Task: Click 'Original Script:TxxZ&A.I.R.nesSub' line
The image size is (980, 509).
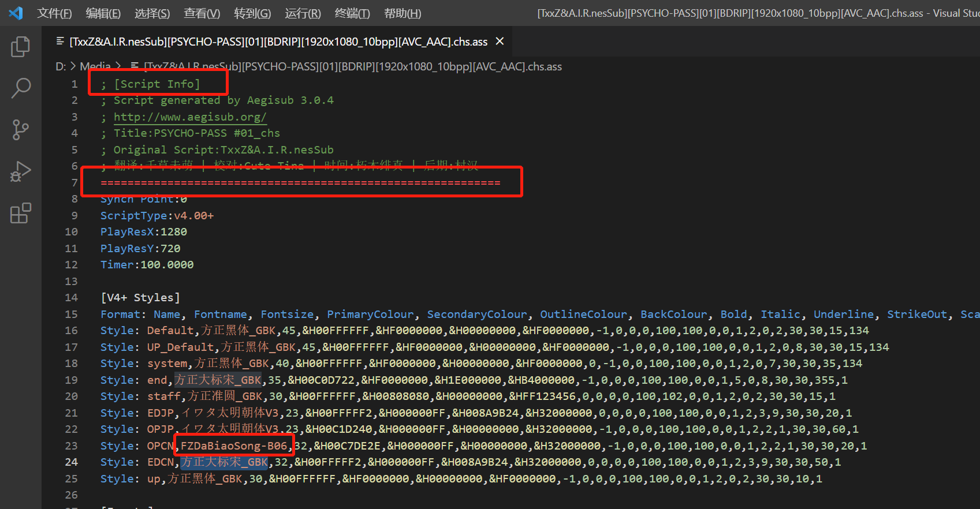Action: point(223,150)
